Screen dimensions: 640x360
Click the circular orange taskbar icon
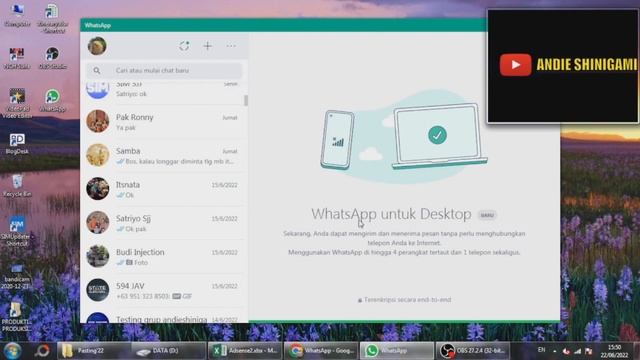(x=42, y=351)
